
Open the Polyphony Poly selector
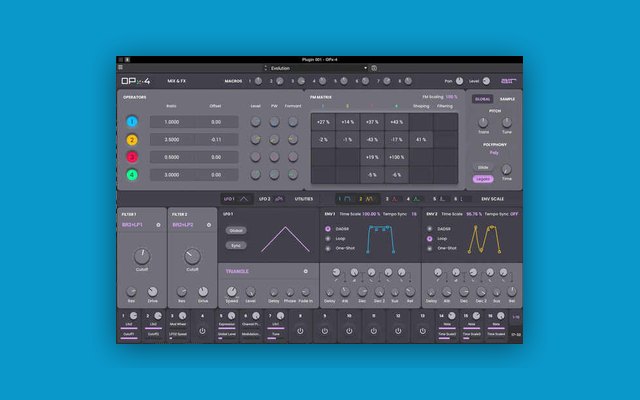(x=494, y=153)
